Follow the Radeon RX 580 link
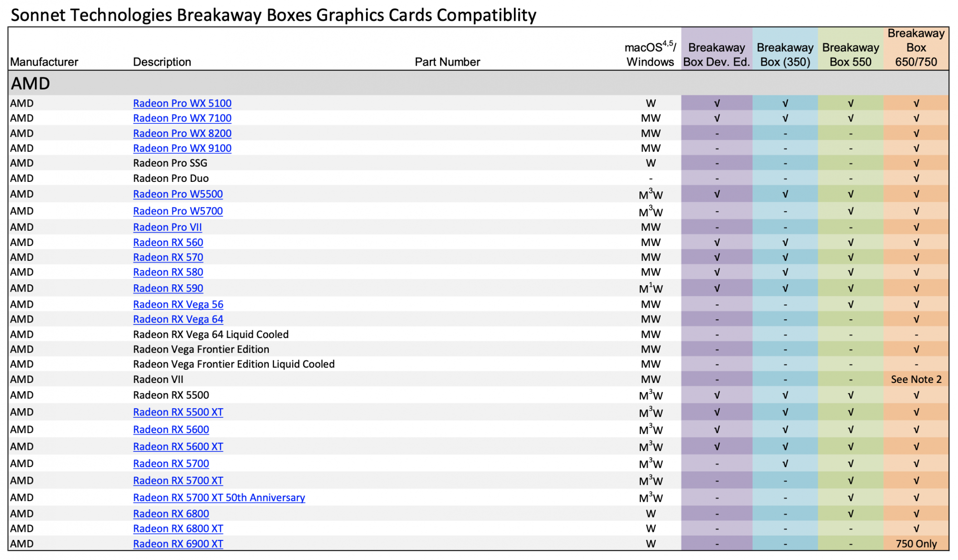This screenshot has width=958, height=560. tap(168, 272)
